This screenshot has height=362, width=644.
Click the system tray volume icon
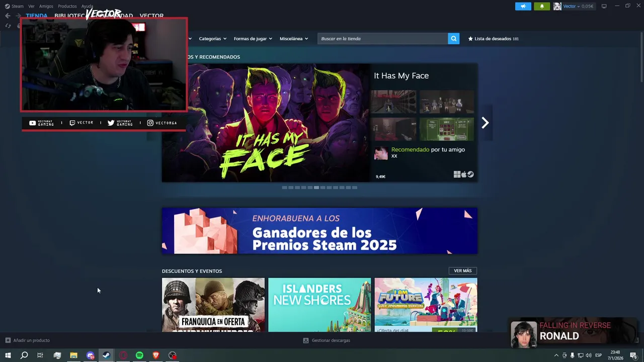(x=589, y=355)
